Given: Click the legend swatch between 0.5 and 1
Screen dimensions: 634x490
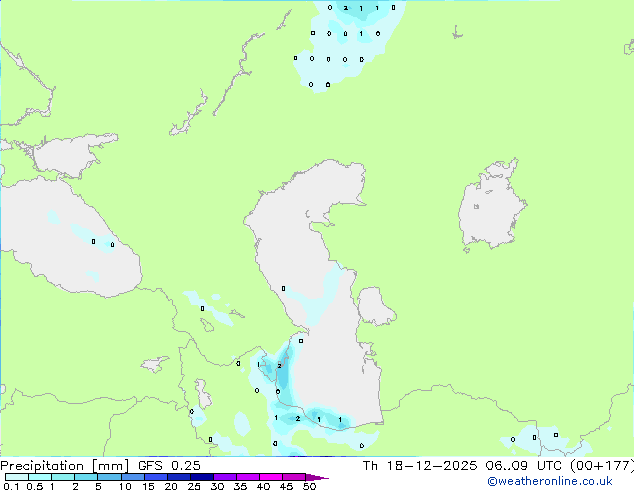Looking at the screenshot, I should [x=40, y=477].
